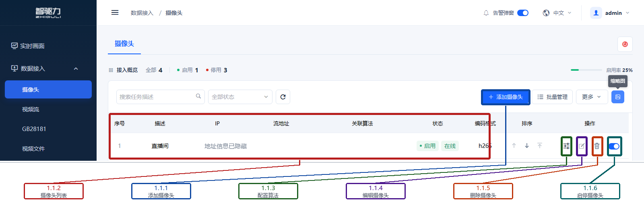This screenshot has width=644, height=207.
Task: Select 摄像头 sidebar item
Action: click(48, 89)
